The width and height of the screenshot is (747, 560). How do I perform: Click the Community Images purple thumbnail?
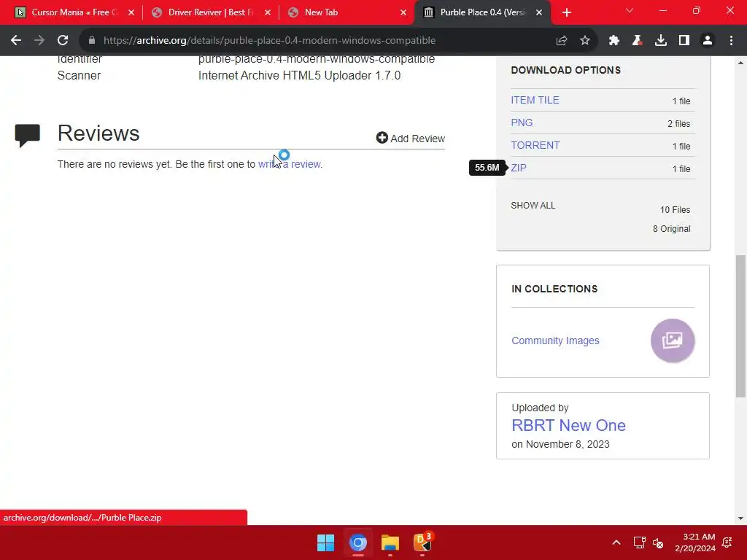coord(672,341)
